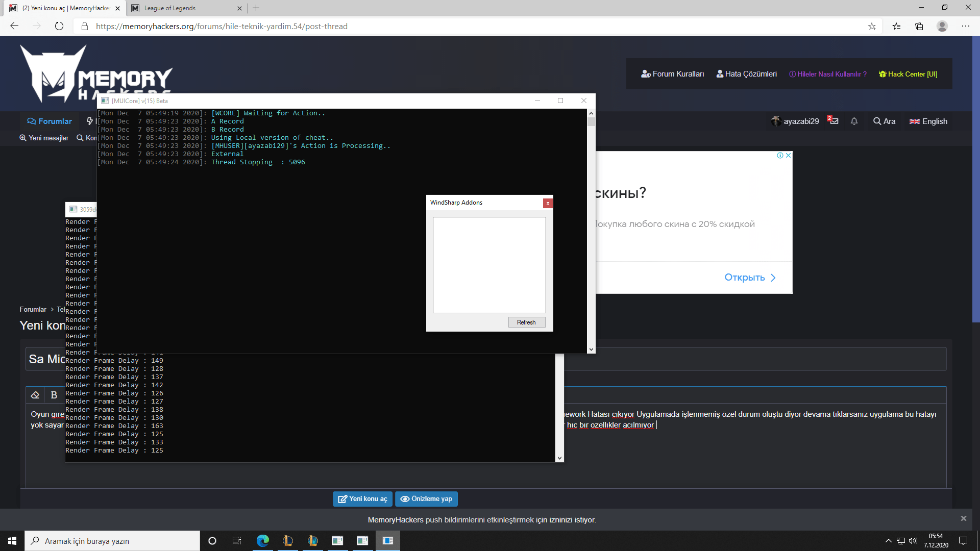
Task: Open the taskbar clock and date
Action: pos(936,541)
